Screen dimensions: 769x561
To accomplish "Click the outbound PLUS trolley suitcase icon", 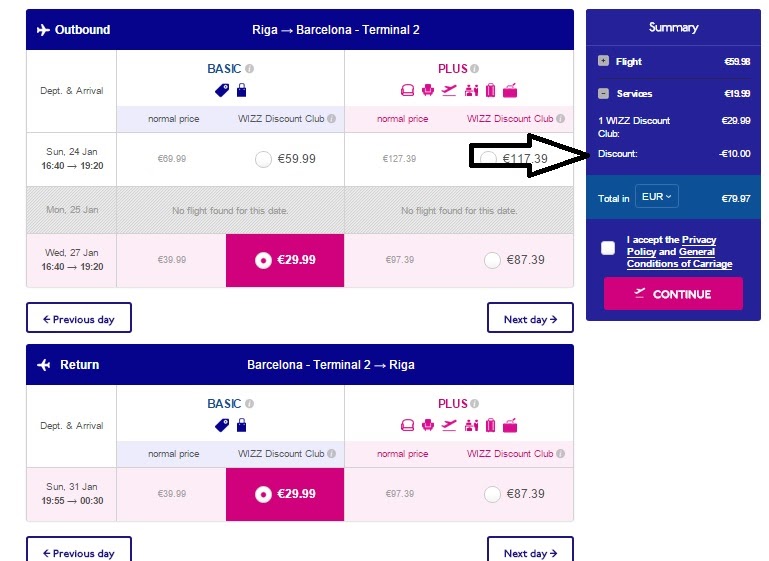I will pos(490,91).
